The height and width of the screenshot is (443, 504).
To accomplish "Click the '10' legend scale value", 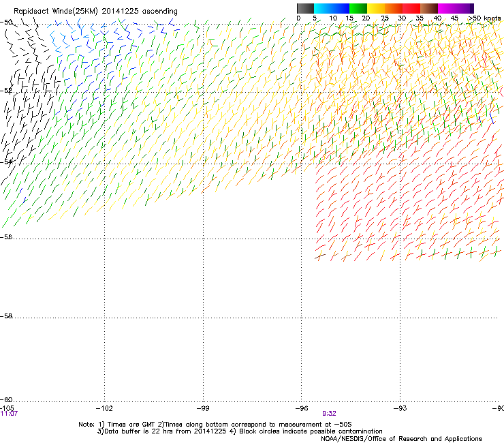I will [x=333, y=18].
